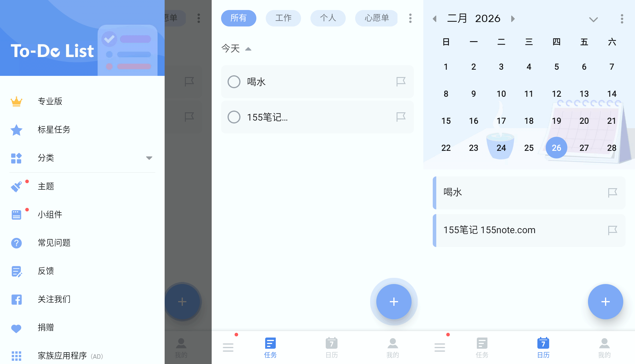Open 标星任务 star icon
The height and width of the screenshot is (364, 635).
[16, 130]
